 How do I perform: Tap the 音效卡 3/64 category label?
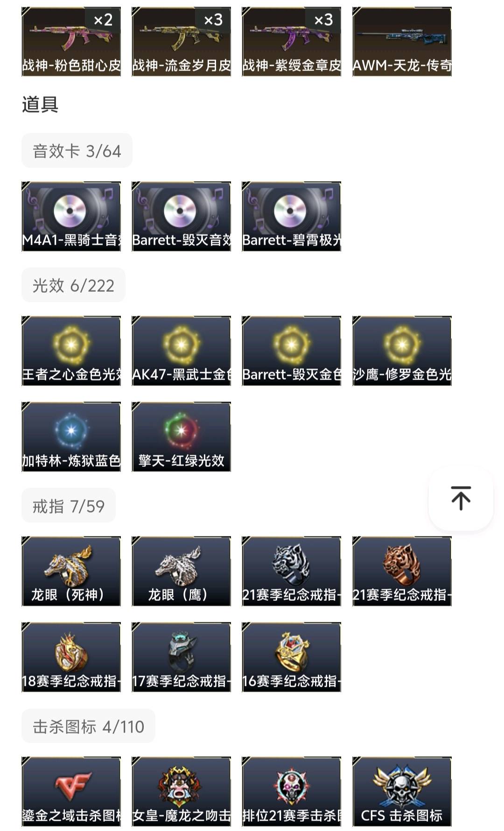(77, 151)
